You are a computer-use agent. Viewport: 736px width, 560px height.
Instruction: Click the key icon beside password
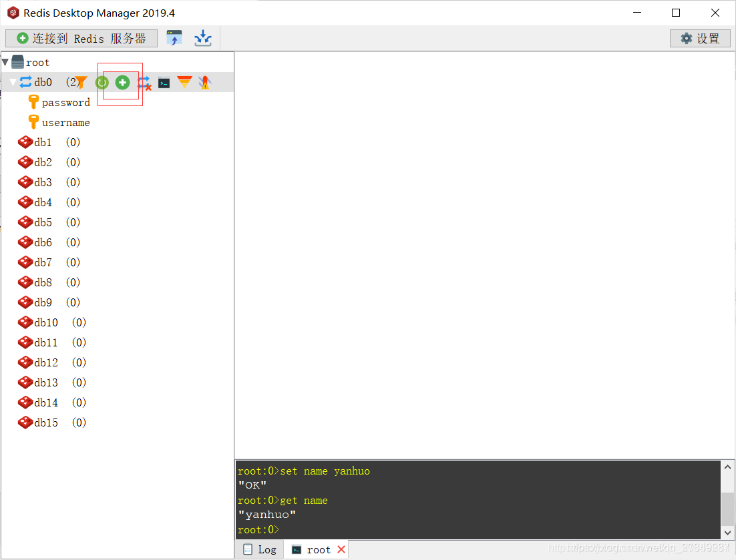(33, 101)
